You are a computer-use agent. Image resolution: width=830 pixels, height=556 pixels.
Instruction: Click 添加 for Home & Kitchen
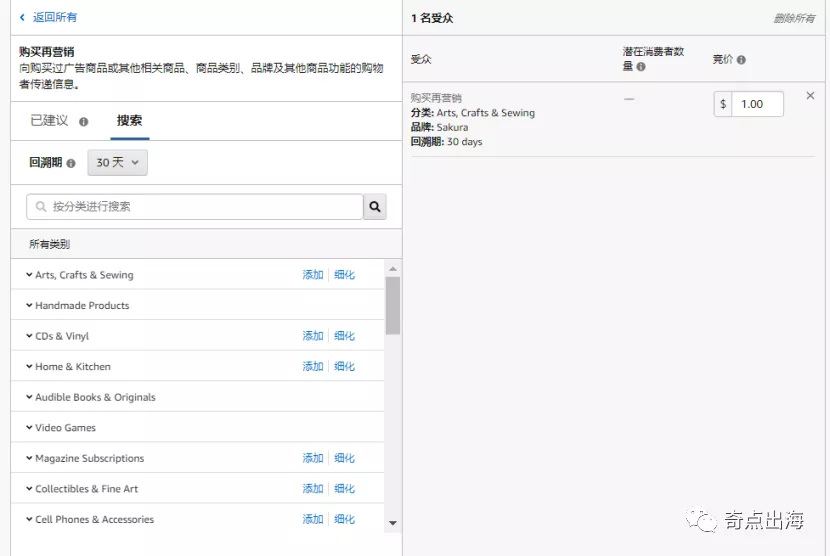[313, 367]
